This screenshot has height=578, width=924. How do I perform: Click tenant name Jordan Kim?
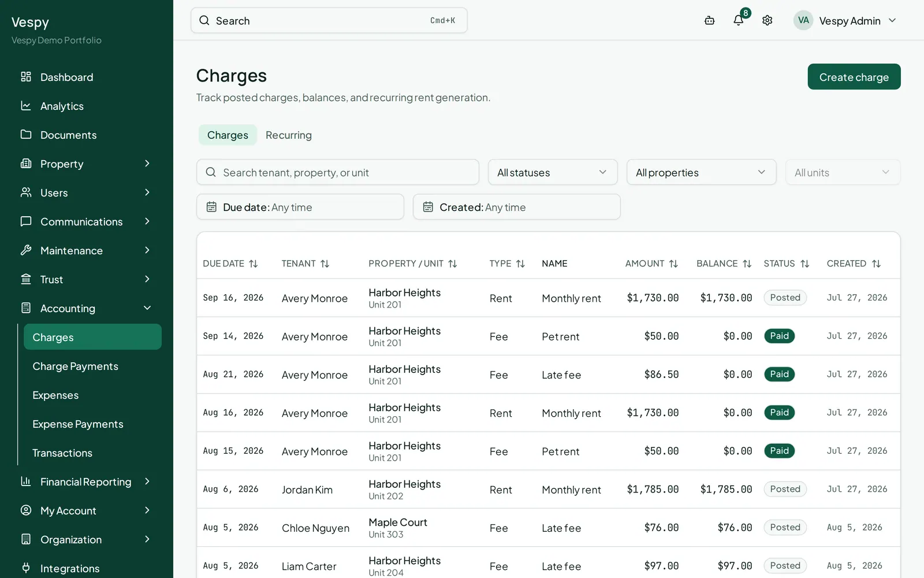click(307, 490)
